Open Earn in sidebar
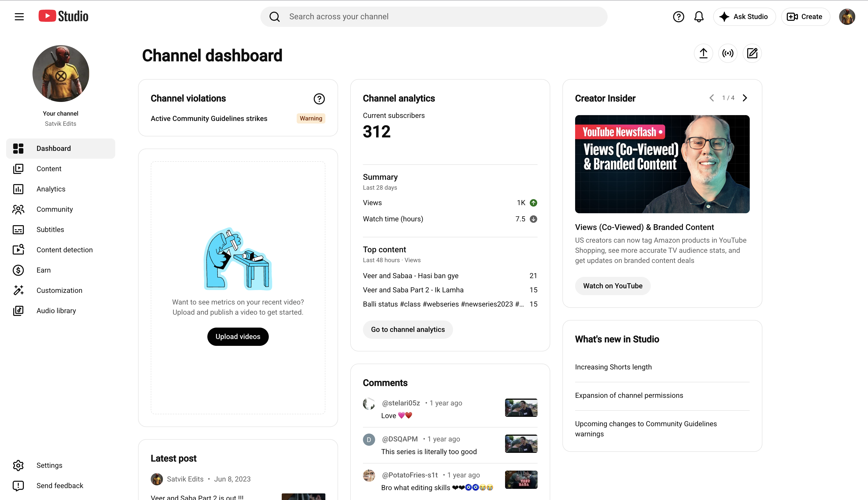 tap(60, 270)
